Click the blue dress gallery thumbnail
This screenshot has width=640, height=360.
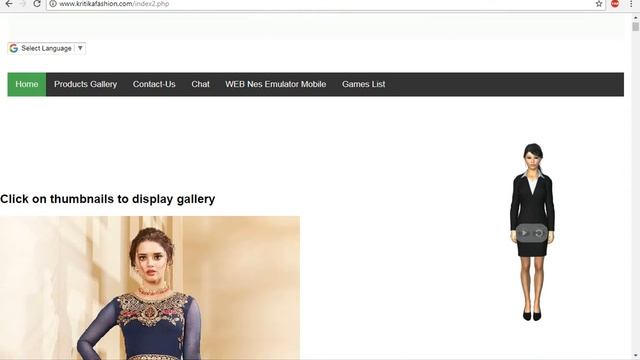[x=150, y=288]
